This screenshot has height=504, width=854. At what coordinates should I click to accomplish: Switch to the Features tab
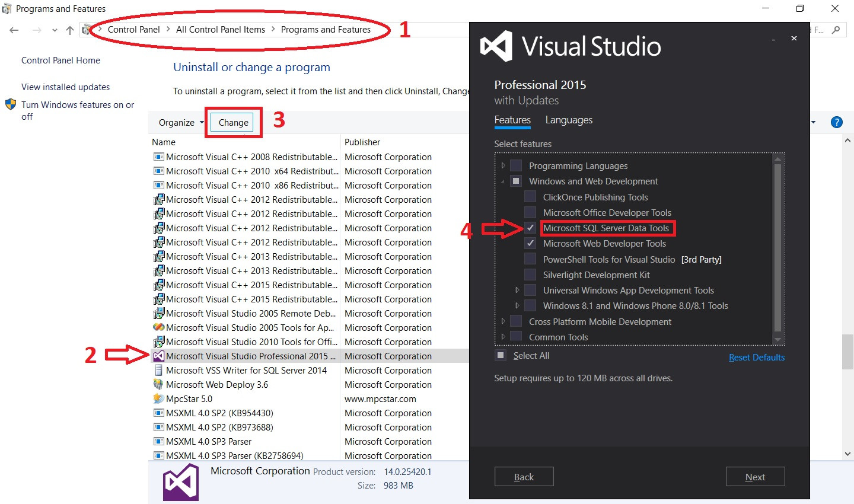point(512,120)
